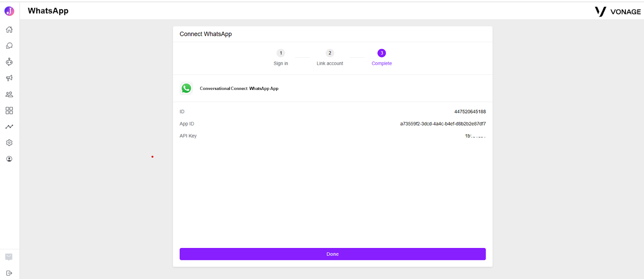The width and height of the screenshot is (644, 279).
Task: Click the API Key label
Action: pyautogui.click(x=188, y=136)
